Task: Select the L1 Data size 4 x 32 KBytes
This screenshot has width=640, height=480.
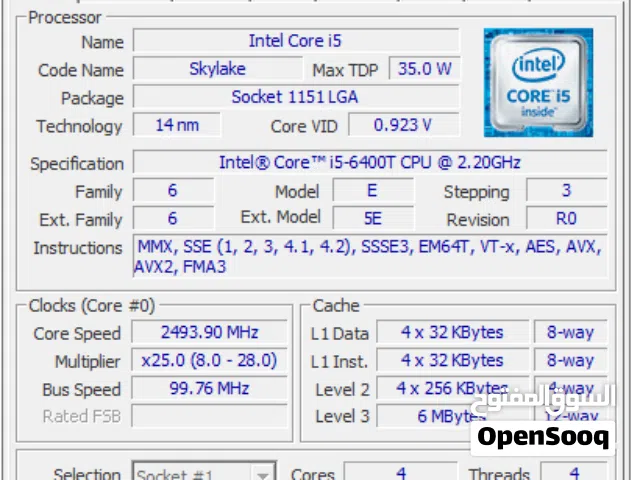Action: pos(452,332)
